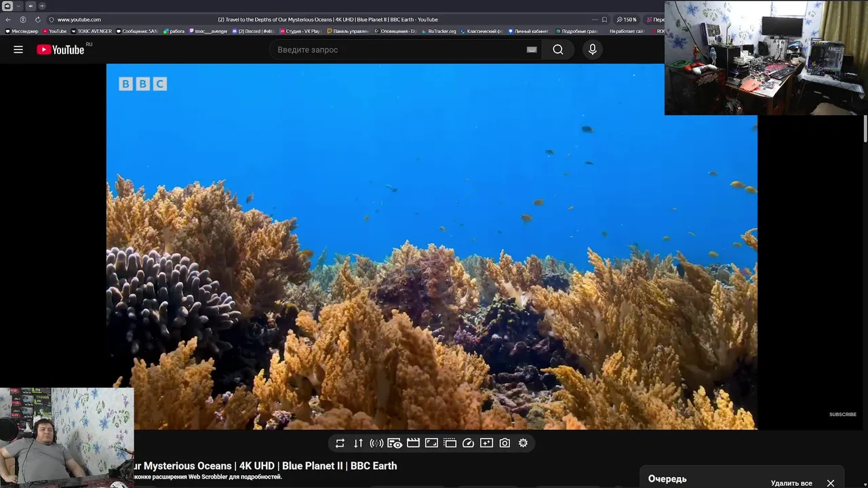Click the page vertical scrollbar
The height and width of the screenshot is (488, 868).
click(x=865, y=129)
